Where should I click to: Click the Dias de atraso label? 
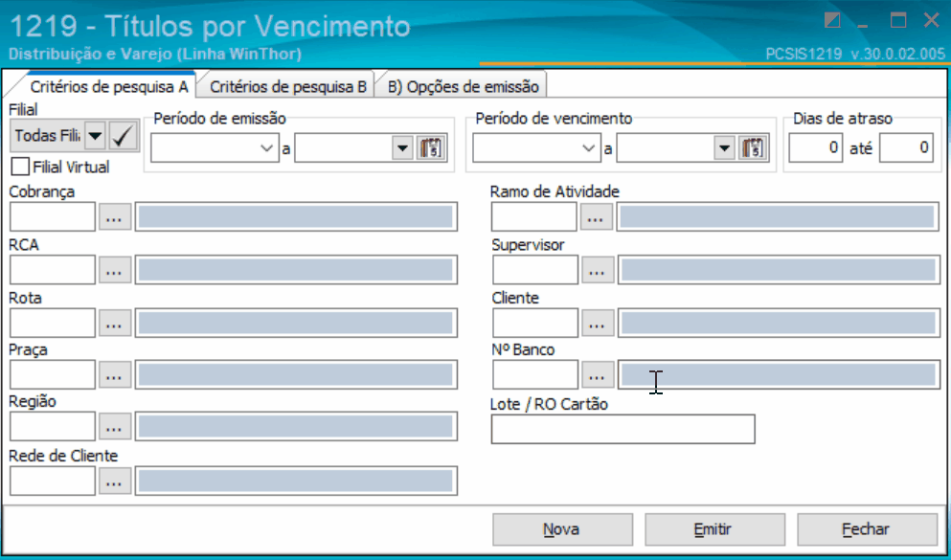point(843,119)
